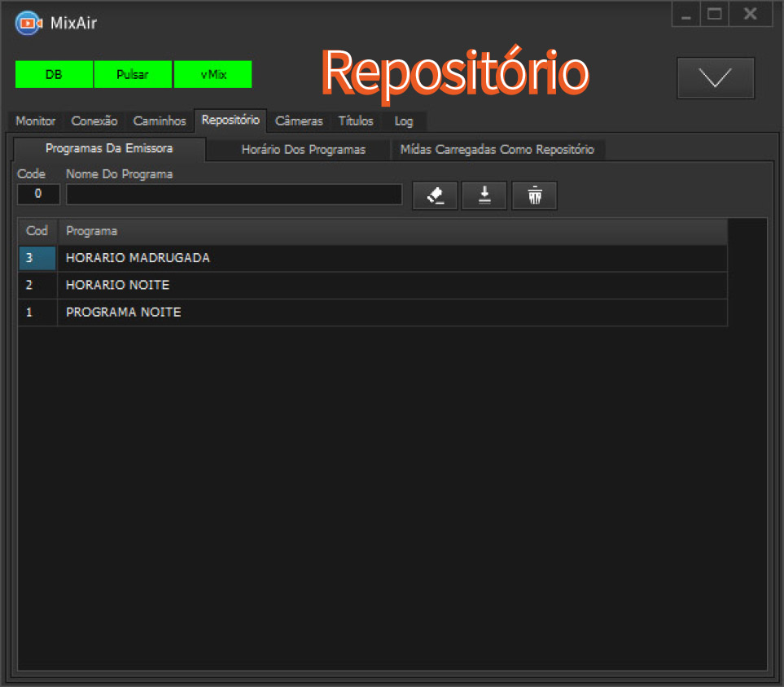The height and width of the screenshot is (687, 784).
Task: Click the MixAir logo icon
Action: click(28, 23)
